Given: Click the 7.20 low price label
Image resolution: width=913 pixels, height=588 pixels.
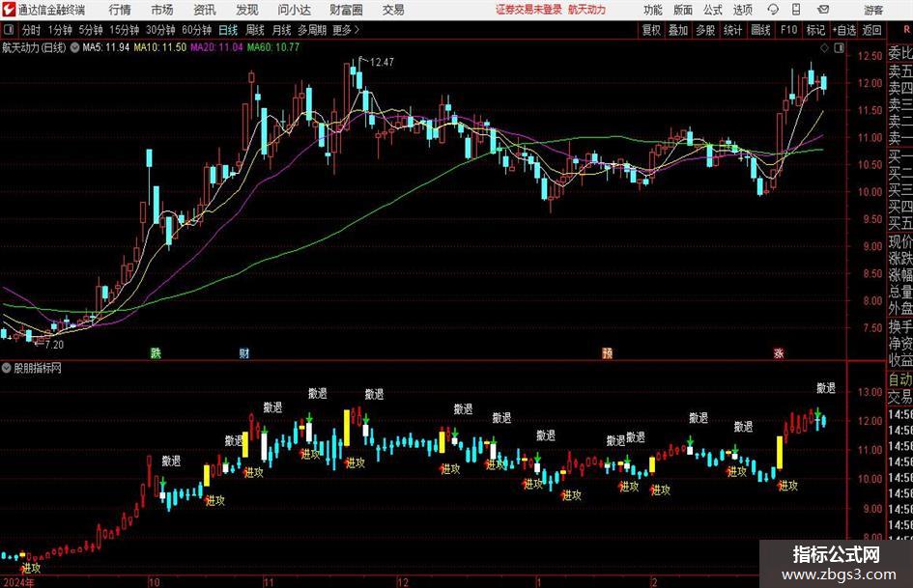Looking at the screenshot, I should coord(54,345).
